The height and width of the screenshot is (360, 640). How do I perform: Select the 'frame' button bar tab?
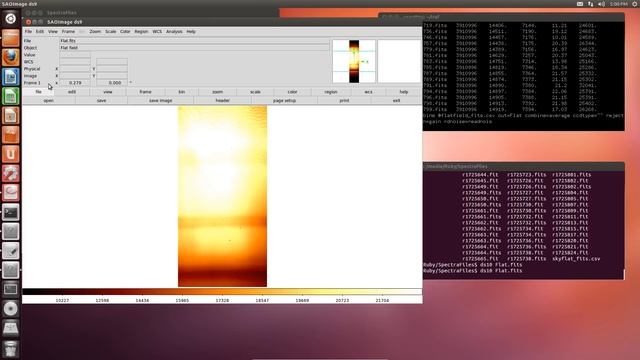click(145, 92)
